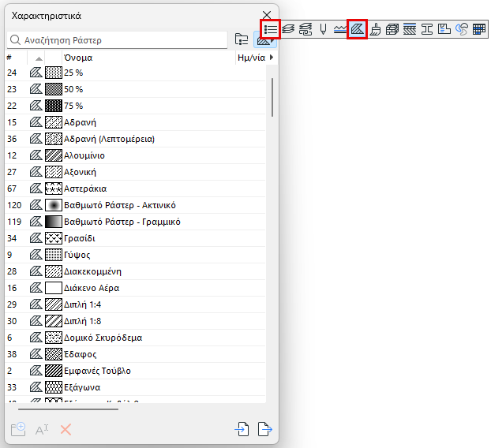Select the Line Types attribute icon
Viewport: 491px width, 448px height.
point(339,29)
